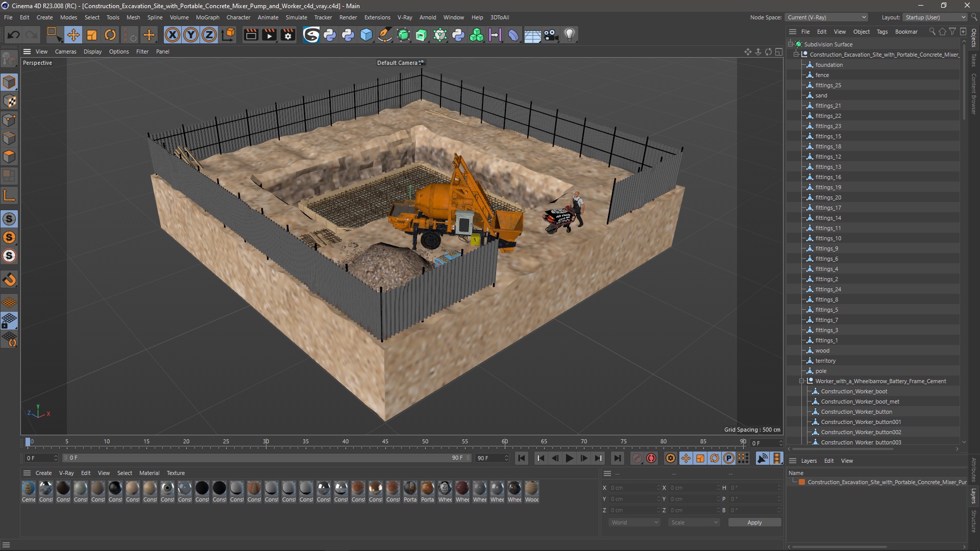Click frame 45 on timeline ruler
The image size is (980, 551).
pos(385,442)
